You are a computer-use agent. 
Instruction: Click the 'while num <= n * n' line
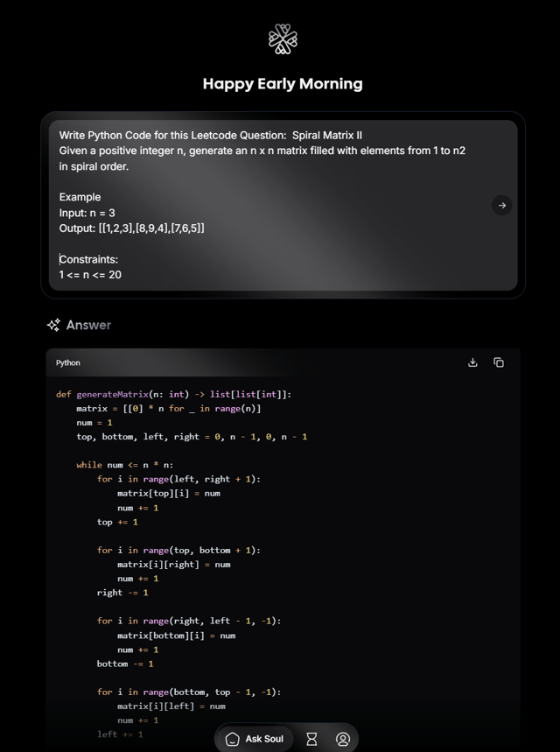point(125,465)
